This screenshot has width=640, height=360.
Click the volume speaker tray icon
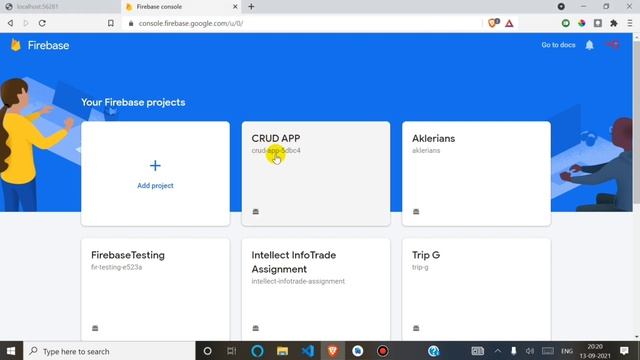click(530, 351)
